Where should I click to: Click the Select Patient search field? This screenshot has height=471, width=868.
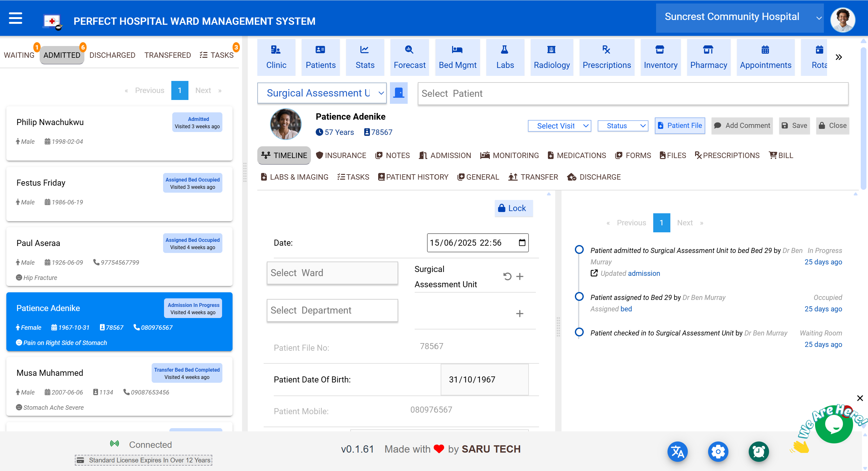[x=633, y=93]
